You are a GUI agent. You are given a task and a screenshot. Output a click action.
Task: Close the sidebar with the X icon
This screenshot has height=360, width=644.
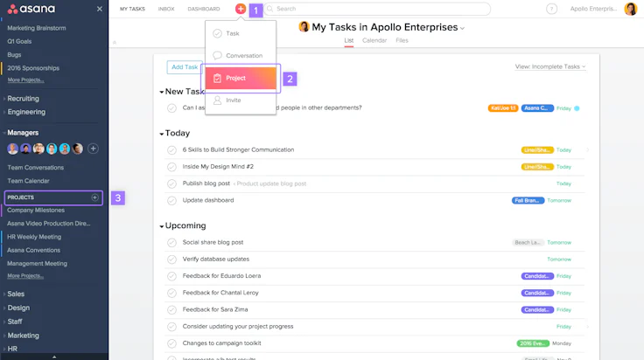(100, 9)
